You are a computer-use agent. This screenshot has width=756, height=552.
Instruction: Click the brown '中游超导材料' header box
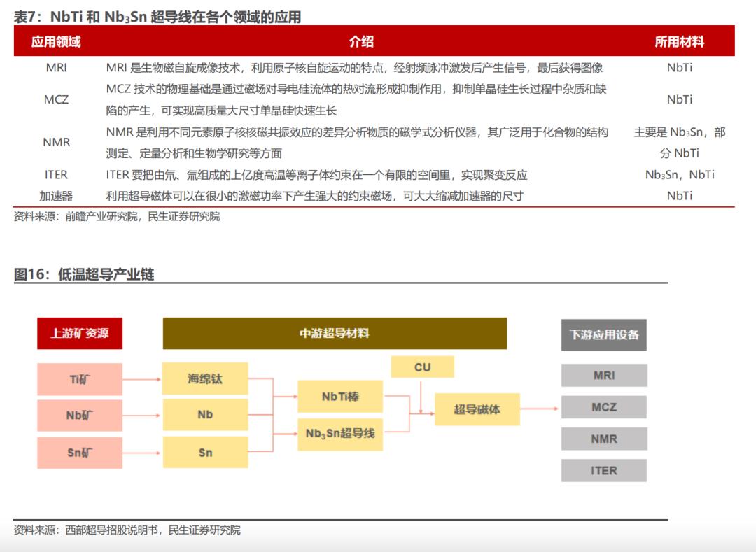335,333
